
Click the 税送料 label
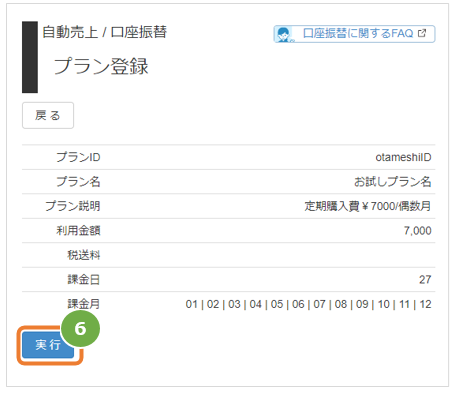click(x=84, y=255)
